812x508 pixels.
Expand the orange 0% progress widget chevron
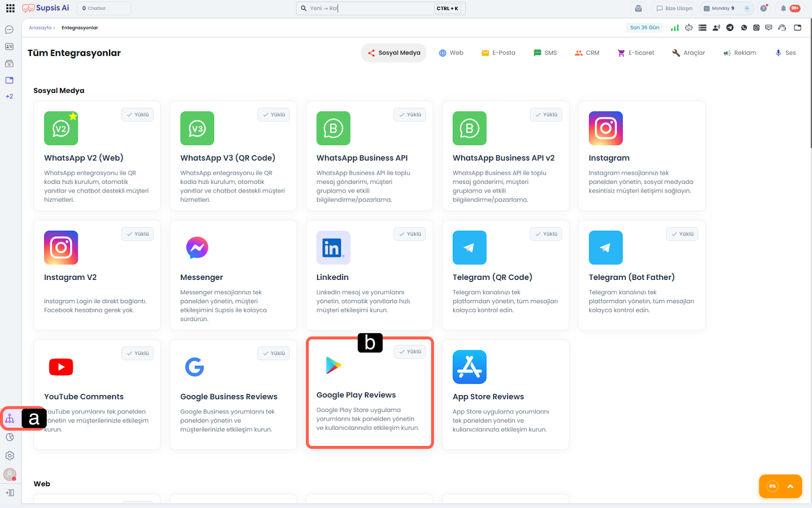790,486
